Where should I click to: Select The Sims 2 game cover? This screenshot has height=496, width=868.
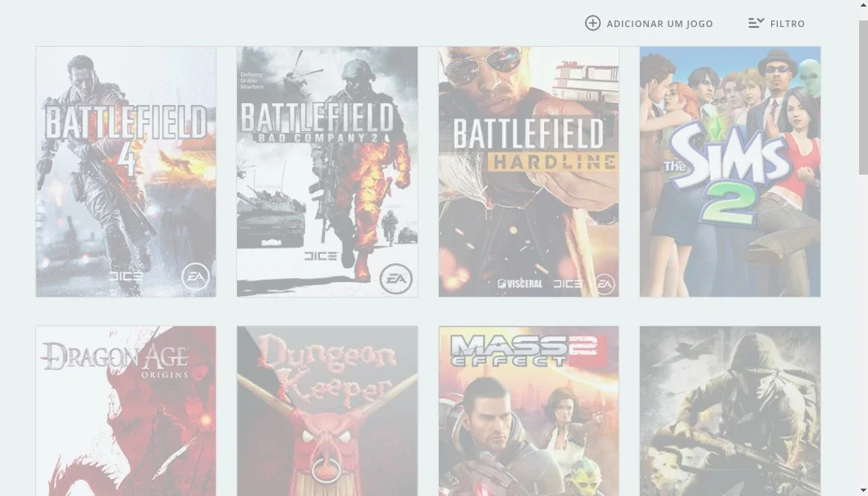730,171
